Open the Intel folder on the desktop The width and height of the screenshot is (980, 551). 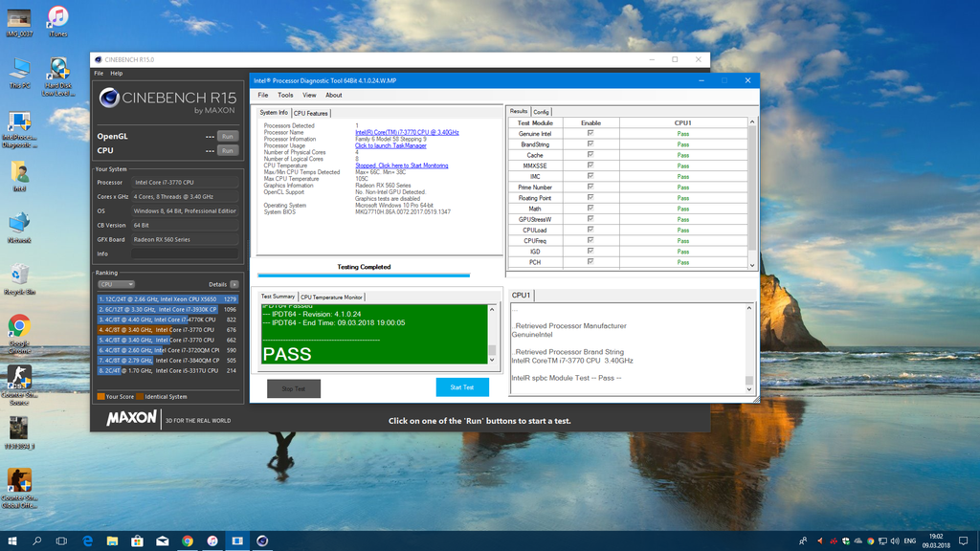point(19,176)
